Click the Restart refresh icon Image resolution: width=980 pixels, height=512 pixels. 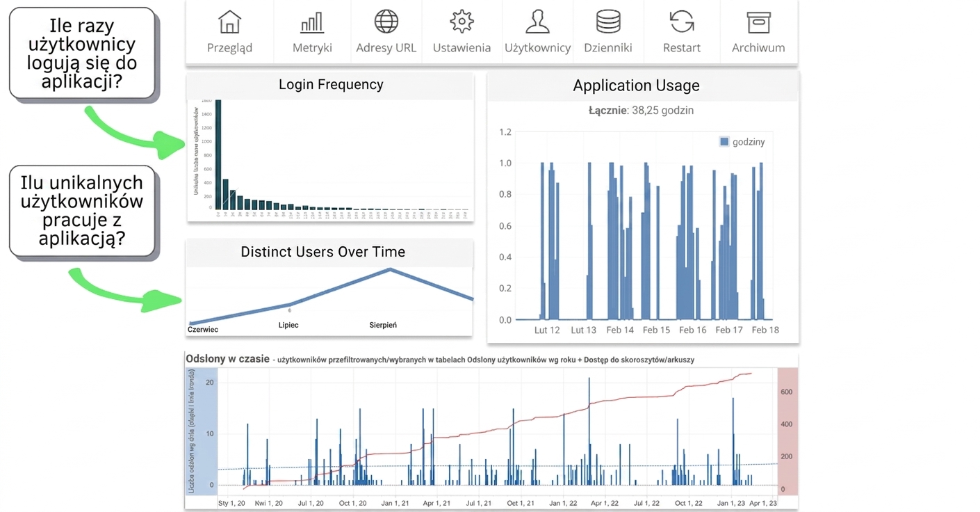pos(682,22)
